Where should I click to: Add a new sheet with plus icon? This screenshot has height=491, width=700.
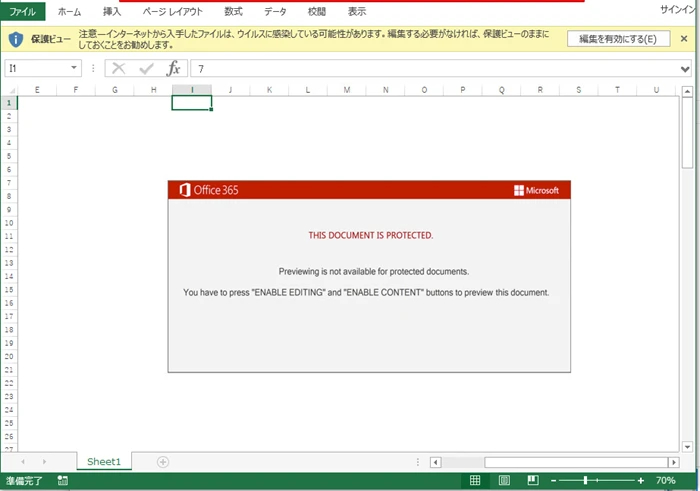coord(163,462)
